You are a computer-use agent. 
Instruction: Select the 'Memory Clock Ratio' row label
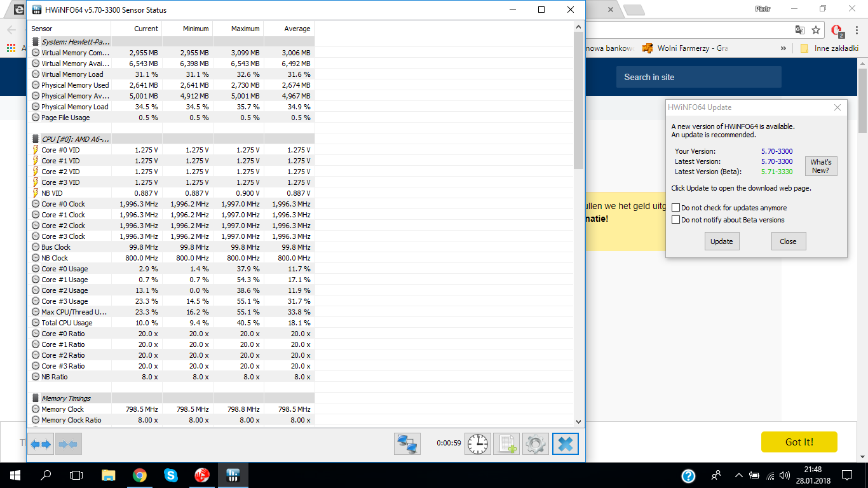point(71,420)
